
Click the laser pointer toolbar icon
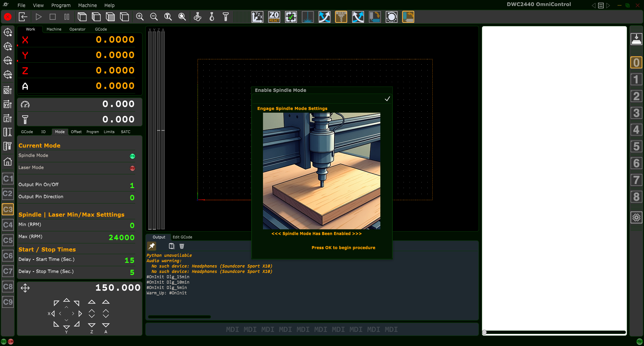pyautogui.click(x=308, y=17)
